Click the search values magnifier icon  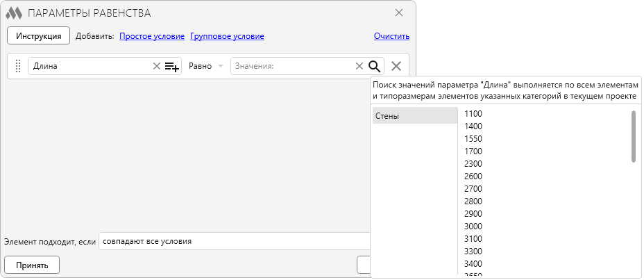click(x=375, y=66)
